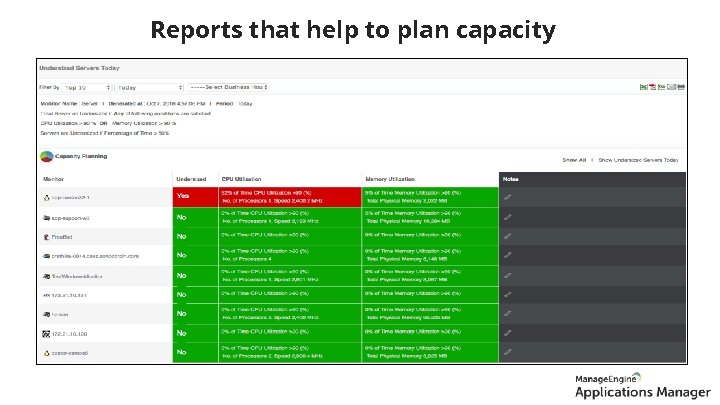Edit note for app-support-w7 row
Image resolution: width=720 pixels, height=405 pixels.
[507, 217]
